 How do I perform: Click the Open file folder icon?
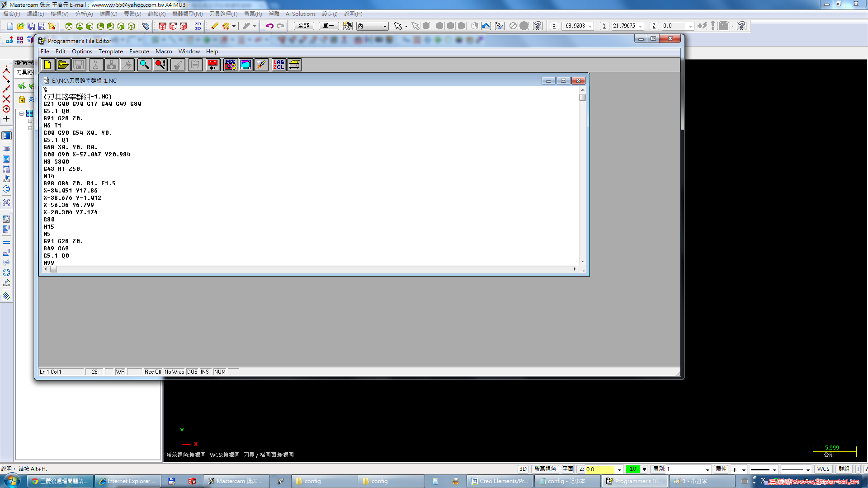(x=63, y=65)
